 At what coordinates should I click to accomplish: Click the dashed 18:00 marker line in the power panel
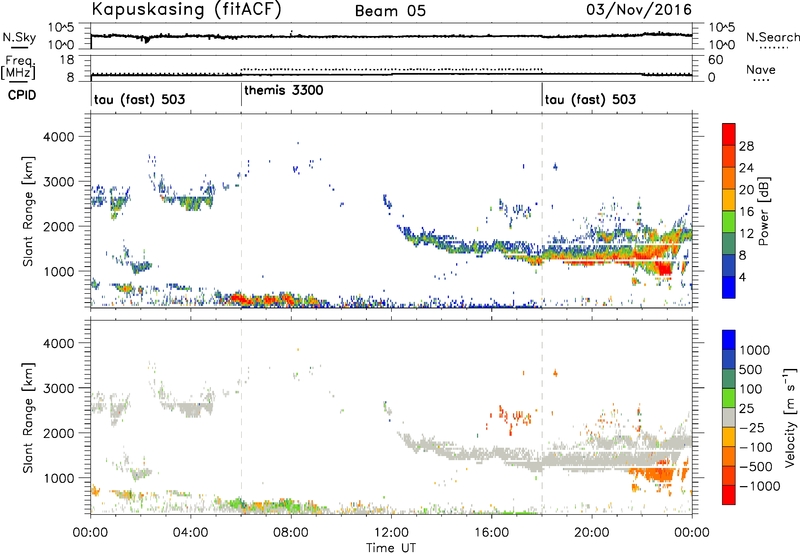(x=542, y=211)
